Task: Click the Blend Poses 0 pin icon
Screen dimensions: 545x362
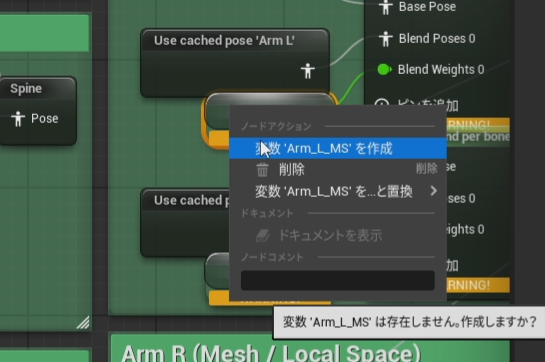Action: (385, 39)
